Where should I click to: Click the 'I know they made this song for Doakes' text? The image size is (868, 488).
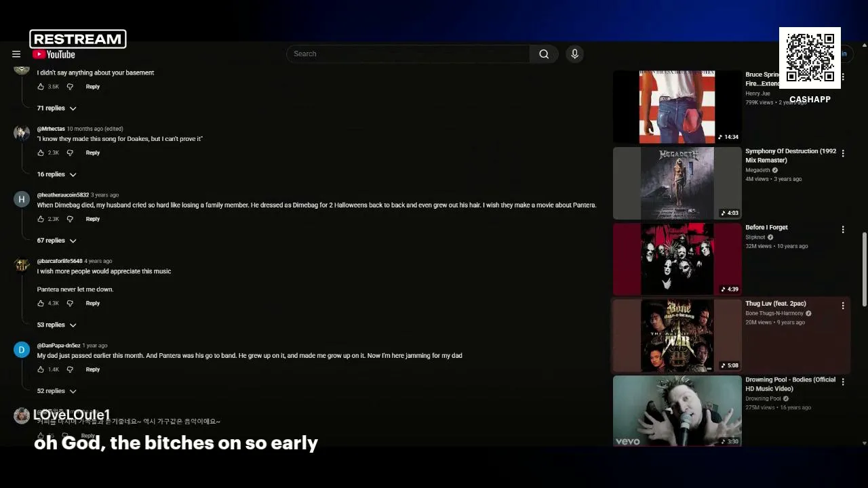tap(120, 139)
